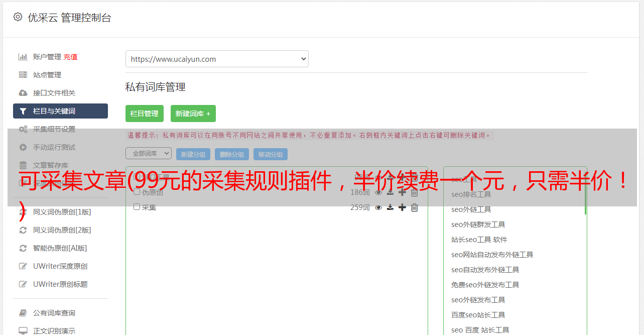644x335 pixels.
Task: Download the 伪原创 word library
Action: tap(390, 192)
